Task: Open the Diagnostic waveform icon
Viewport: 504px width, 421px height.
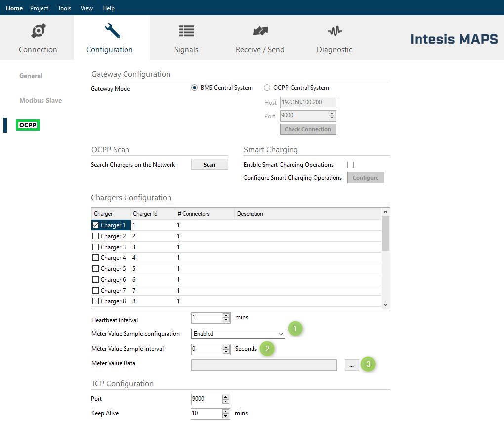Action: 335,31
